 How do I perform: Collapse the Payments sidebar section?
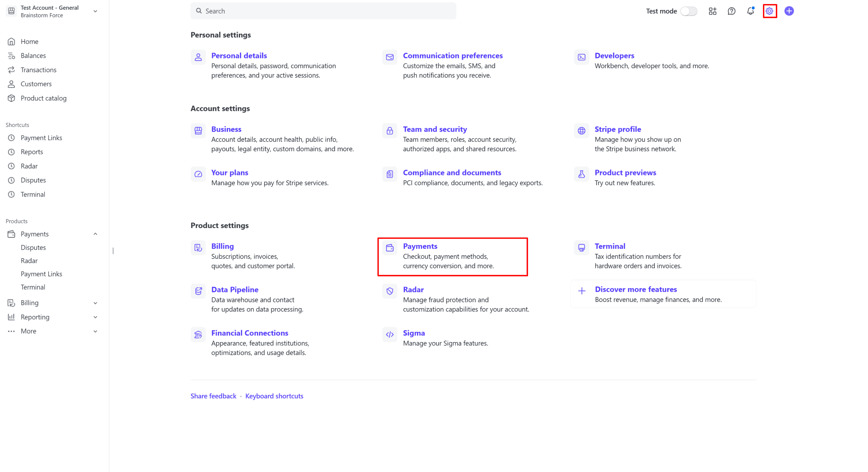95,234
